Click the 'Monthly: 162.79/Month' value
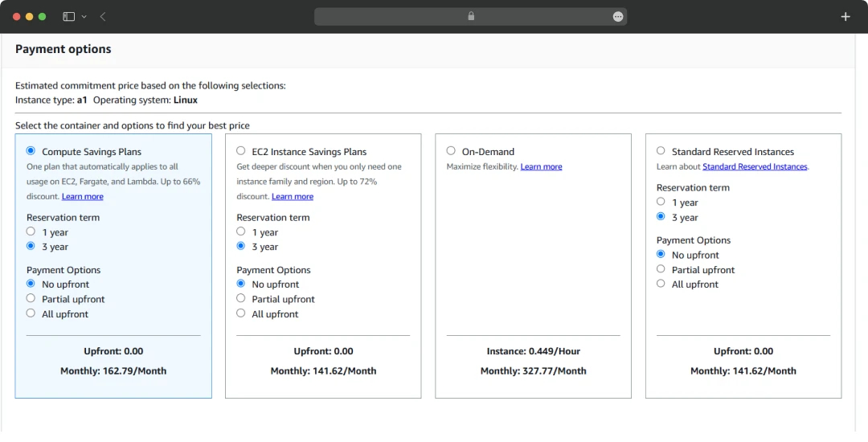This screenshot has height=442, width=868. (113, 371)
